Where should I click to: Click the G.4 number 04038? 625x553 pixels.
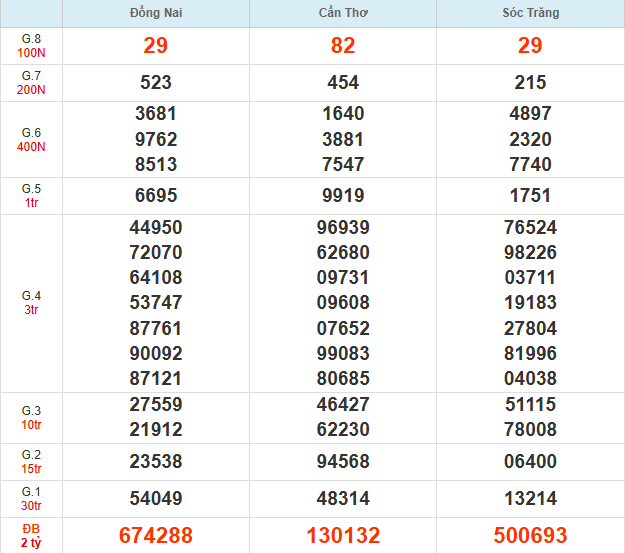531,379
